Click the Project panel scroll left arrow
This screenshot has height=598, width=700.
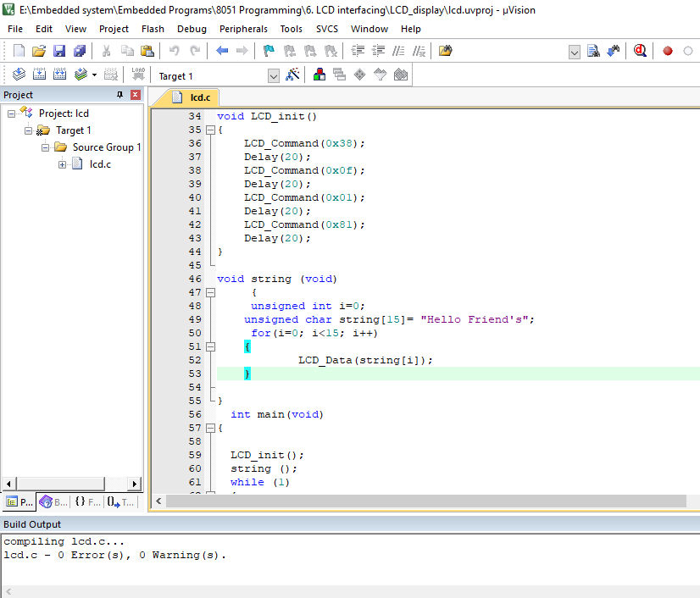click(x=8, y=484)
